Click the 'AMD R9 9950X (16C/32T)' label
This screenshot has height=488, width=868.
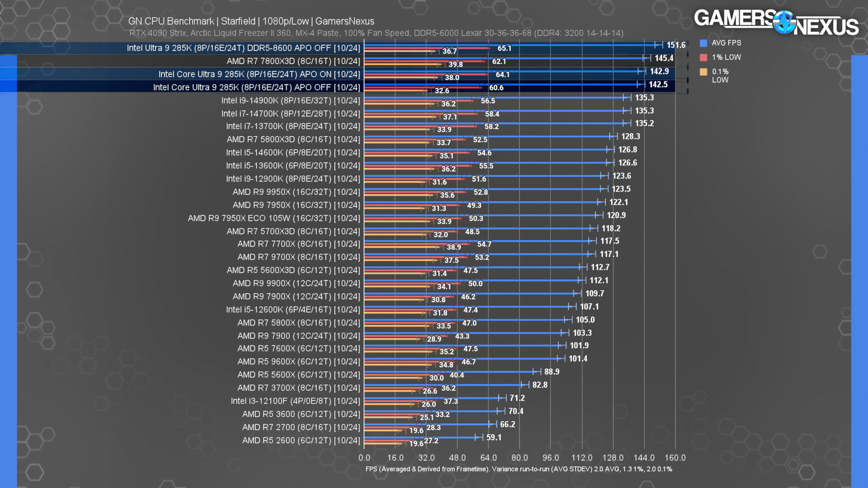[x=297, y=192]
